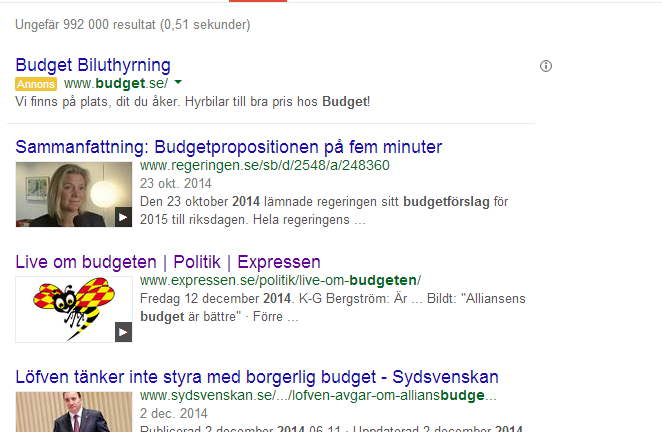Open Löfven tänker inte styra med borgerlig budget
The height and width of the screenshot is (432, 662).
pos(257,377)
